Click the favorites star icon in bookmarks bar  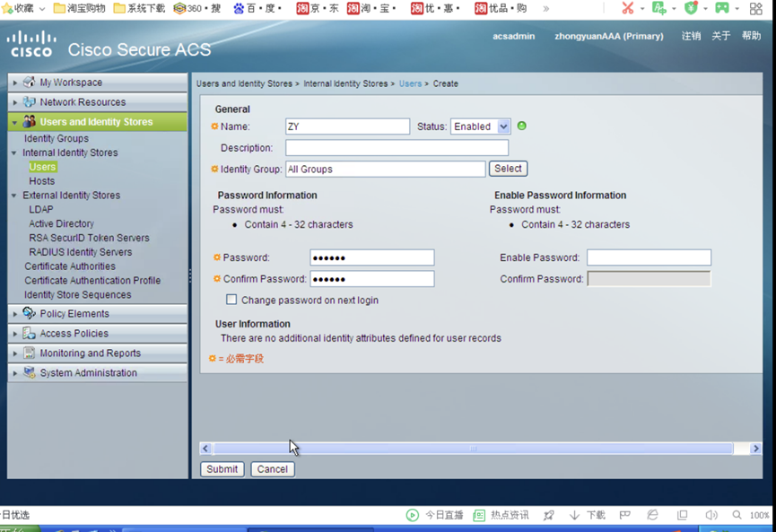coord(7,8)
